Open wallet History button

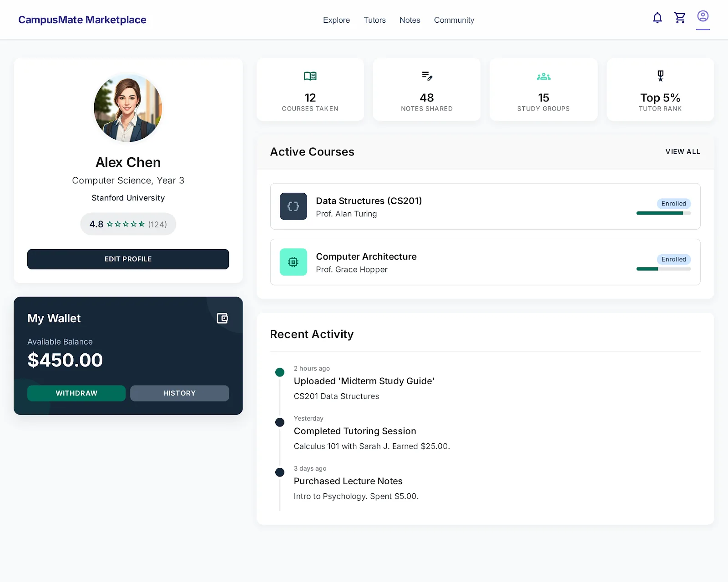180,393
